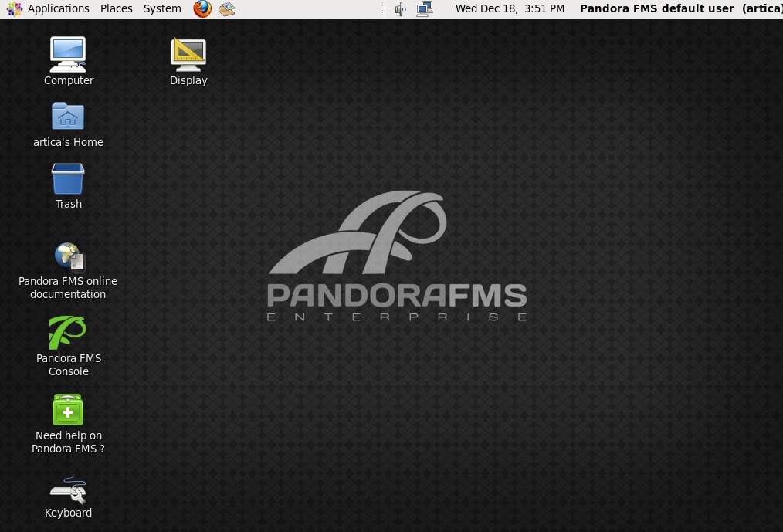
Task: Click the panel drag handle beside the speaker
Action: pyautogui.click(x=384, y=9)
